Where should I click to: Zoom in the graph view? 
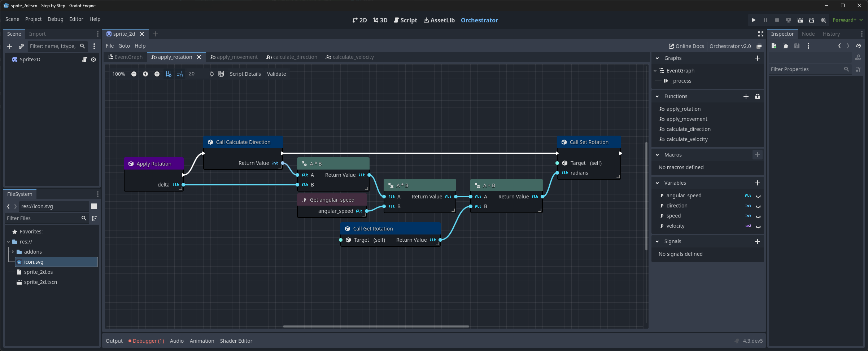click(x=157, y=74)
